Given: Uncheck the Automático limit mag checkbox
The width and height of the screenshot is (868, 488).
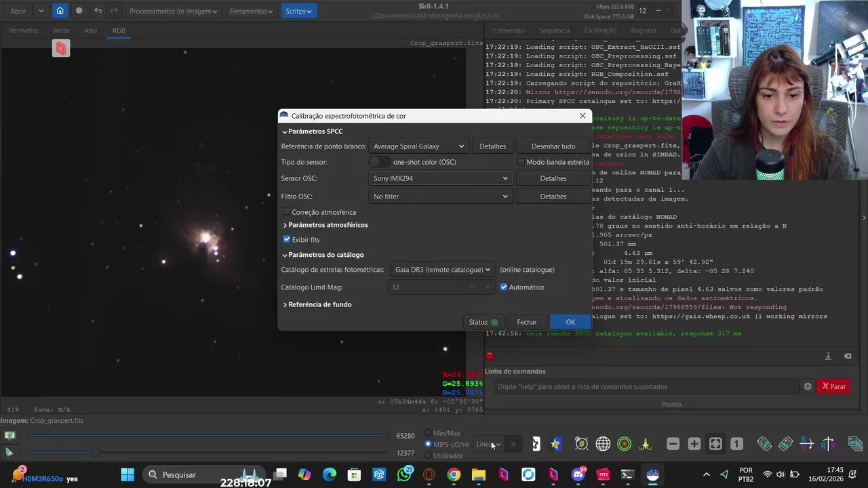Looking at the screenshot, I should [503, 287].
